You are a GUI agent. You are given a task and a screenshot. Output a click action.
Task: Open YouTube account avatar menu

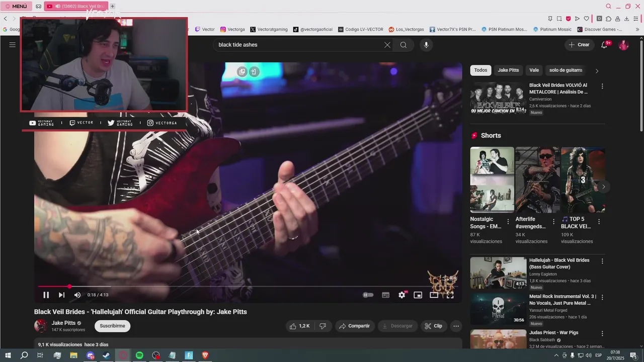click(x=623, y=45)
